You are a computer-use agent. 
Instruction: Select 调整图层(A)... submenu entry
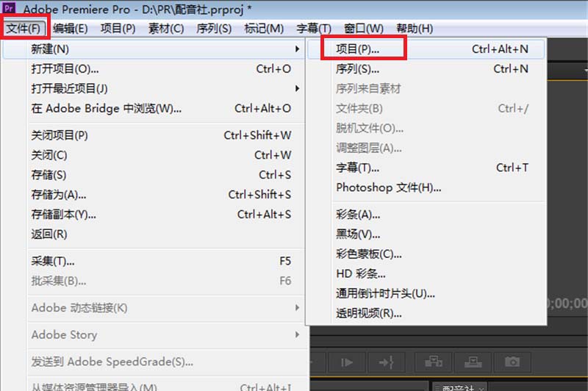click(x=426, y=148)
